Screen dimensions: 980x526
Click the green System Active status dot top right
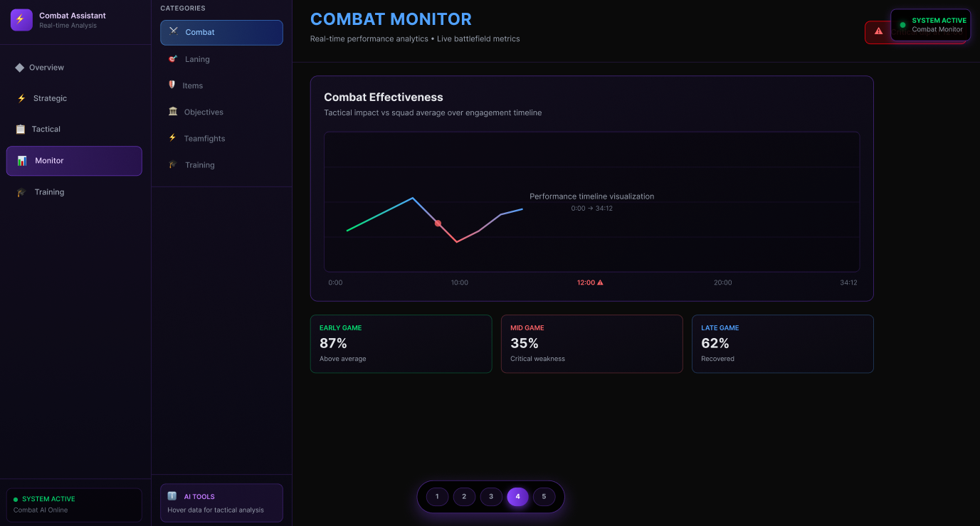coord(902,25)
